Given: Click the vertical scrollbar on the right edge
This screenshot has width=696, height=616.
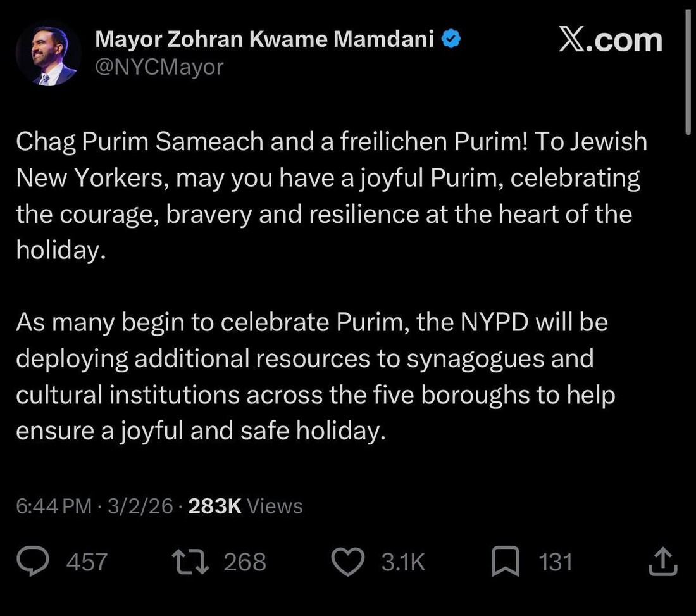Looking at the screenshot, I should 688,70.
